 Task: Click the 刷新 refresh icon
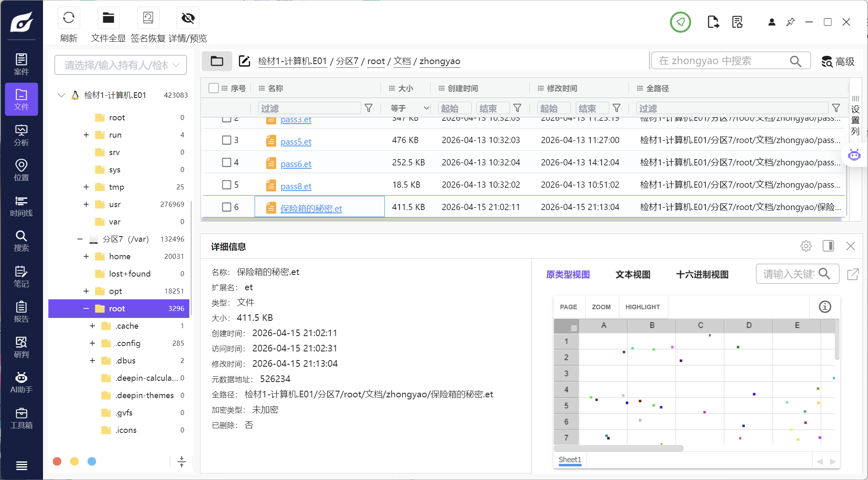(x=69, y=18)
